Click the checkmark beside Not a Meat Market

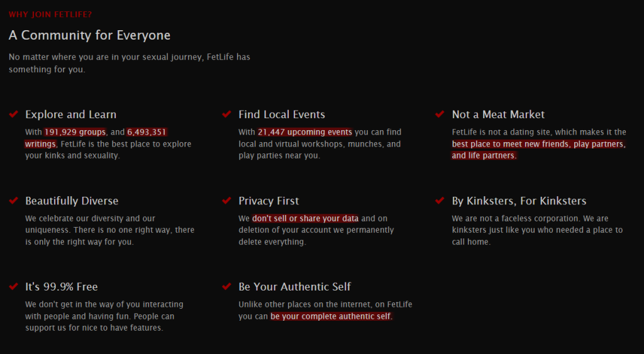point(440,114)
